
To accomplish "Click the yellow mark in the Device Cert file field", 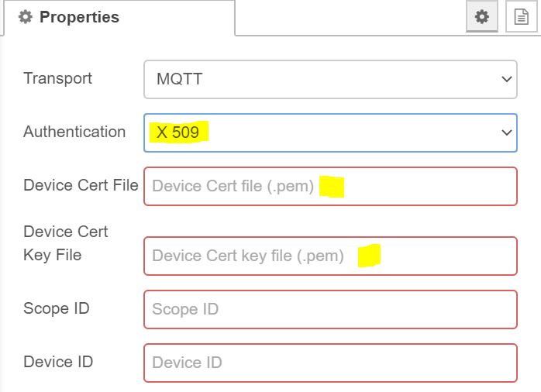I will (x=332, y=187).
